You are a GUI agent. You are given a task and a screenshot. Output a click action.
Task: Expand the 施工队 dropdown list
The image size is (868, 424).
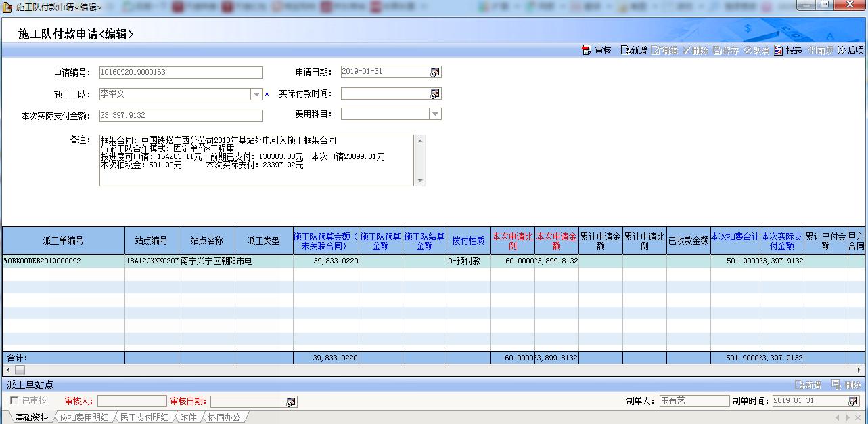click(256, 94)
